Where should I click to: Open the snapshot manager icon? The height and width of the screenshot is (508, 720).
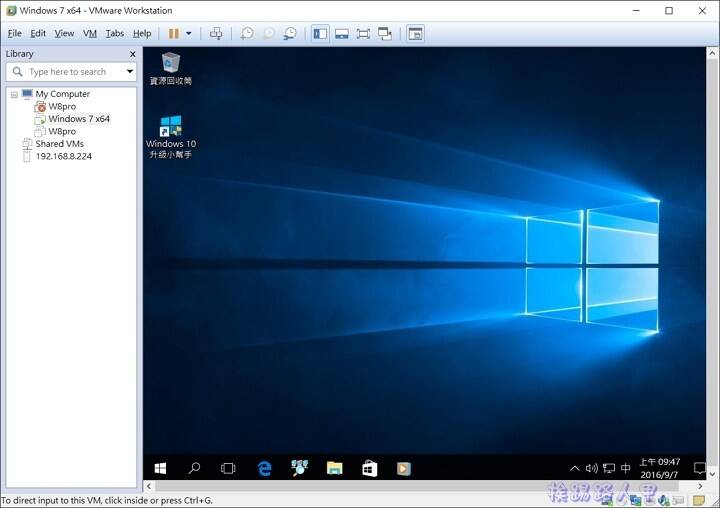point(290,34)
